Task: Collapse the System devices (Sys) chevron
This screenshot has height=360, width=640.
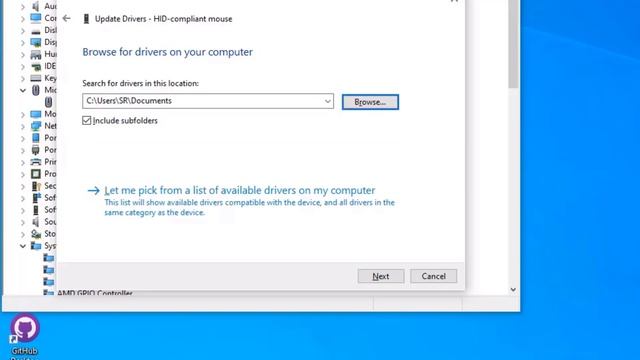Action: coord(23,246)
